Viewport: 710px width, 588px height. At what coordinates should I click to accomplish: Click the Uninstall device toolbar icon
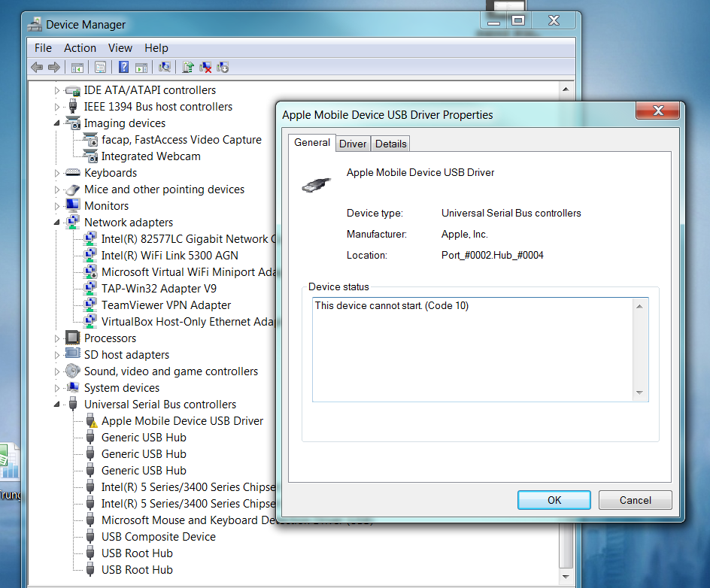[205, 67]
